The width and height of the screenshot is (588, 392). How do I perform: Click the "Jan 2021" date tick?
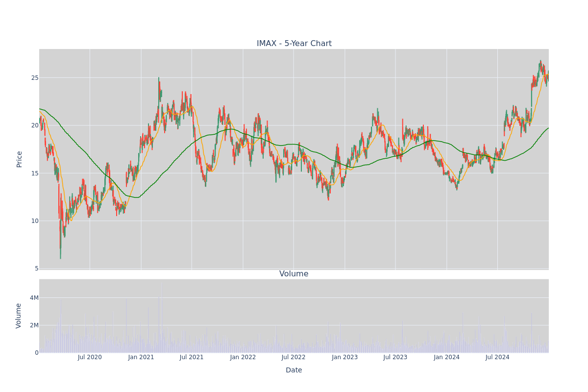coord(141,357)
